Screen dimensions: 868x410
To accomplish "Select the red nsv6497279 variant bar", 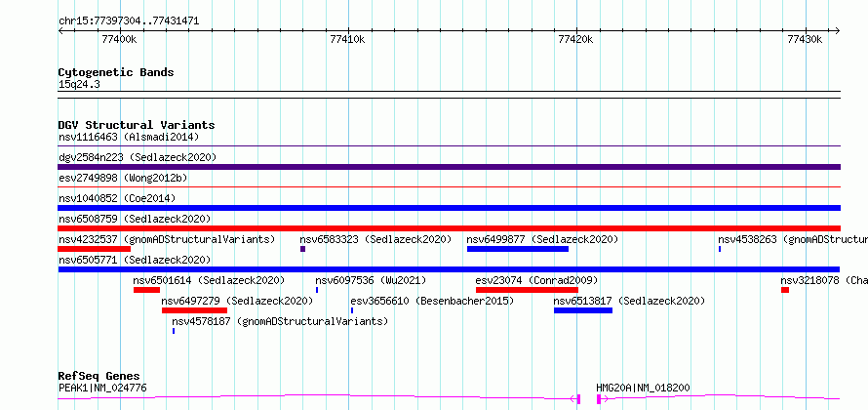I will click(x=194, y=310).
